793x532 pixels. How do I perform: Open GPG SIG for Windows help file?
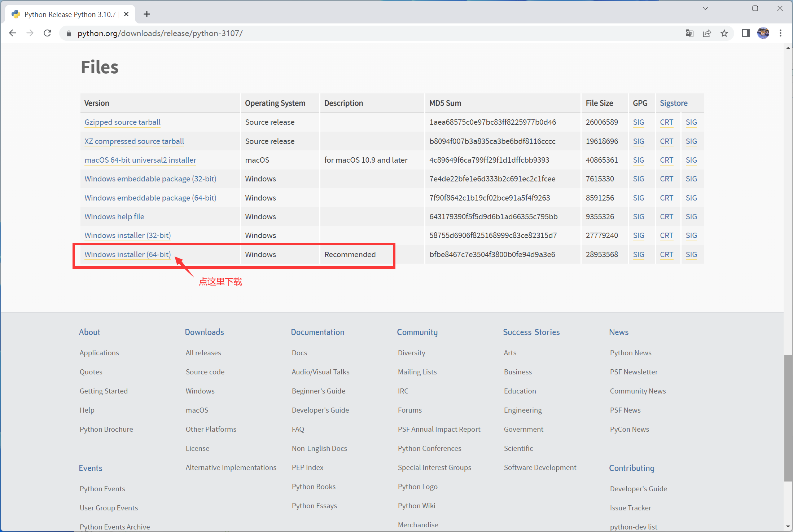(639, 216)
